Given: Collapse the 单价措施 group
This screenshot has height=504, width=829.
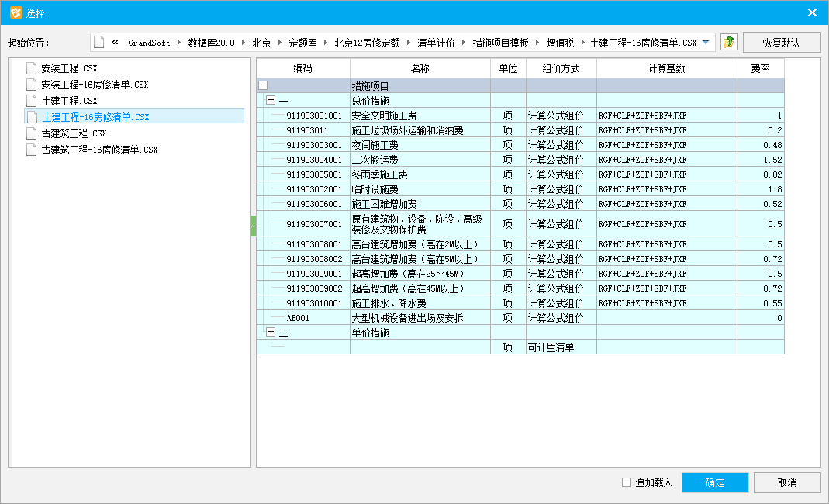Looking at the screenshot, I should click(x=271, y=332).
